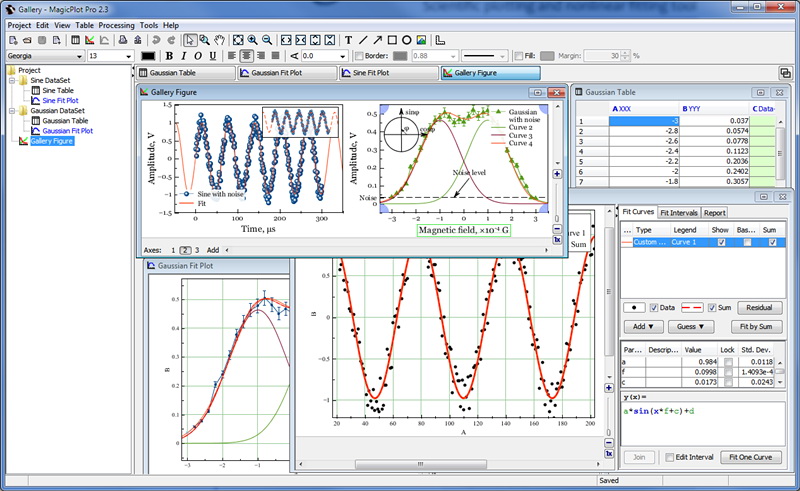Toggle Show checkbox for Curve 1
The width and height of the screenshot is (800, 491).
pyautogui.click(x=721, y=242)
